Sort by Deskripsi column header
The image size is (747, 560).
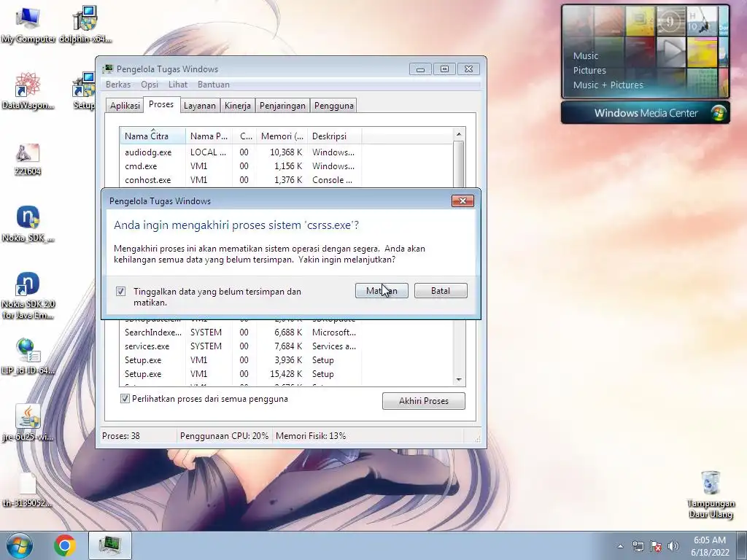[334, 136]
